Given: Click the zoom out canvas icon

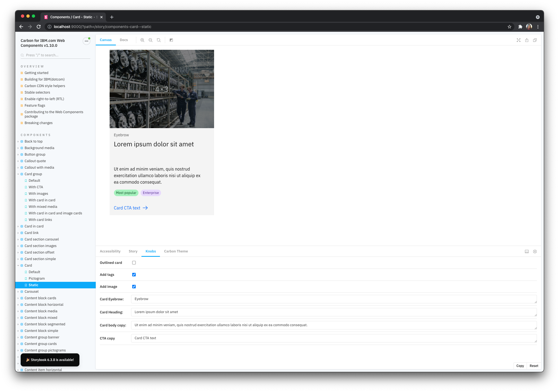Looking at the screenshot, I should [x=150, y=40].
